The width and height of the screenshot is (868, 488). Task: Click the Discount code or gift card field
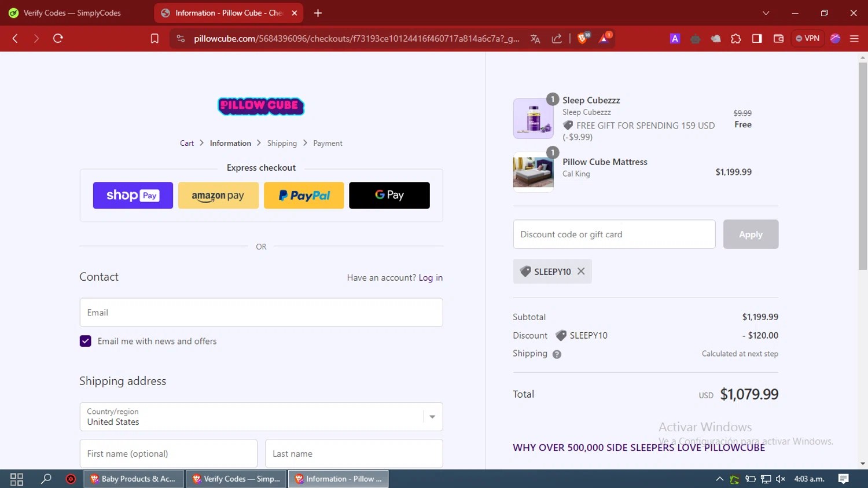click(x=614, y=234)
